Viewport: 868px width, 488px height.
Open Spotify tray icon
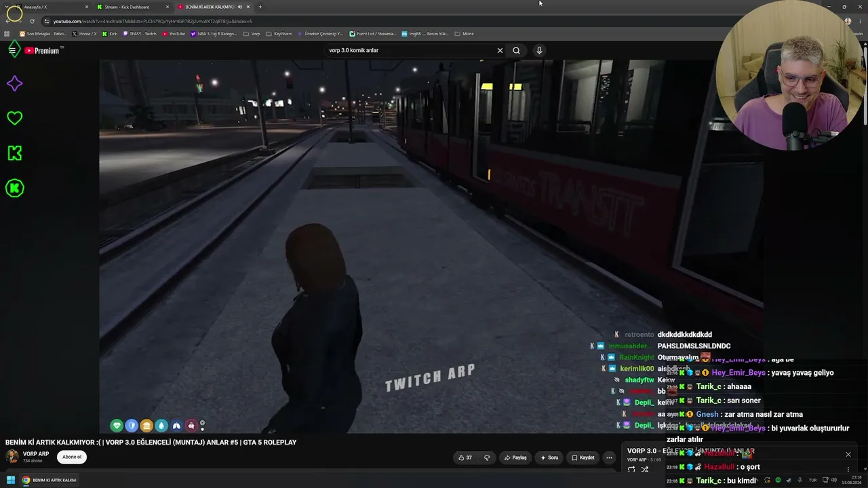tap(778, 480)
